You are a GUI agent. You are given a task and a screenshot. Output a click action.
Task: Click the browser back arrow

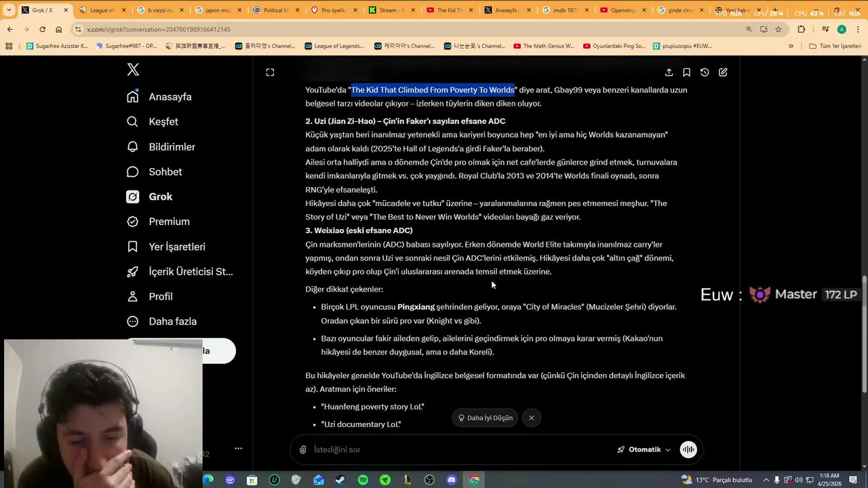coord(9,29)
